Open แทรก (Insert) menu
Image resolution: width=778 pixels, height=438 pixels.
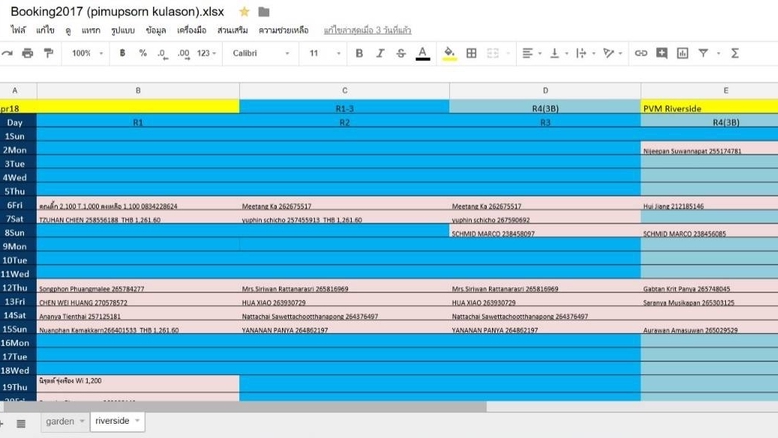91,30
